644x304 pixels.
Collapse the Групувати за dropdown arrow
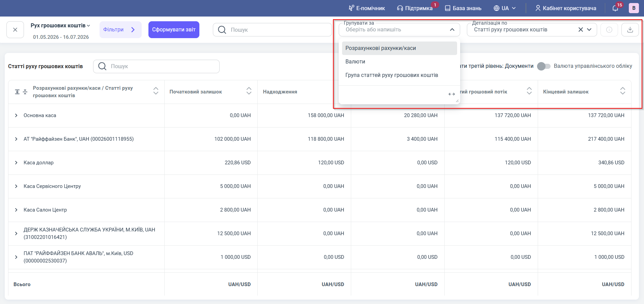click(452, 30)
